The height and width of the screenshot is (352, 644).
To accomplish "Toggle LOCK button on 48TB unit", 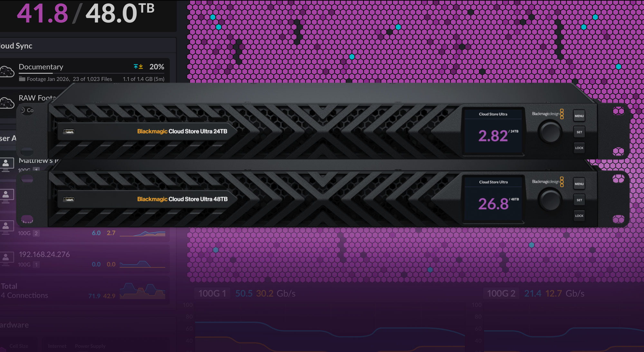I will tap(579, 216).
